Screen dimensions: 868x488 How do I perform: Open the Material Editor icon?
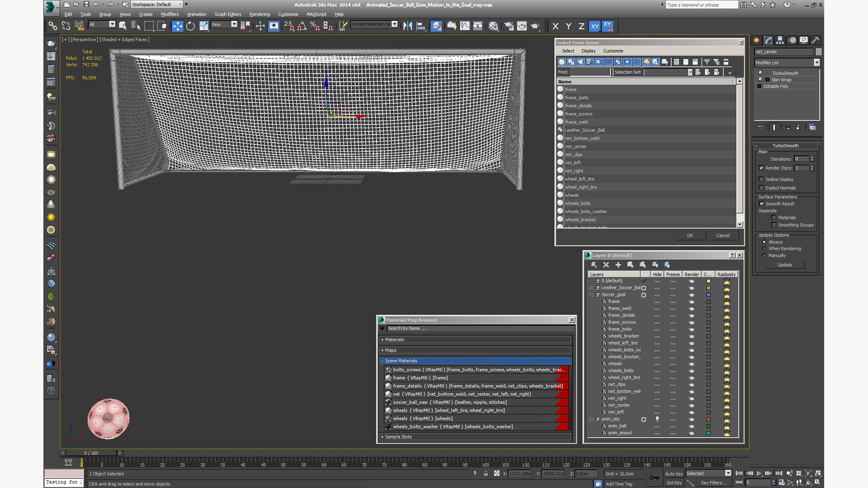pos(493,26)
